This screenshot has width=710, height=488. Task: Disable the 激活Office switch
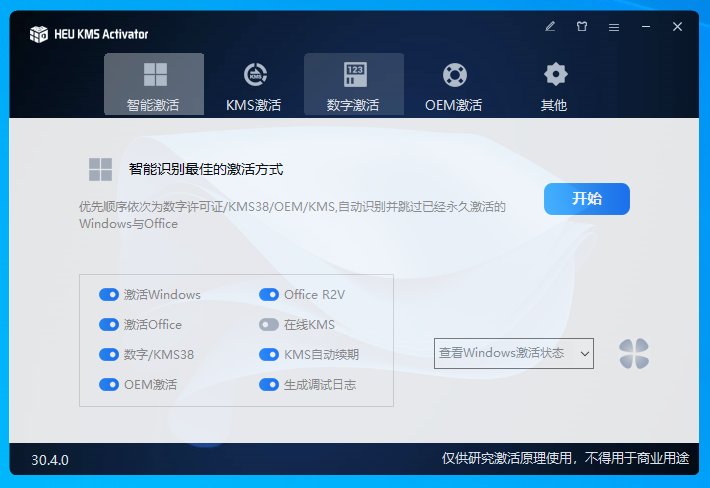point(109,325)
